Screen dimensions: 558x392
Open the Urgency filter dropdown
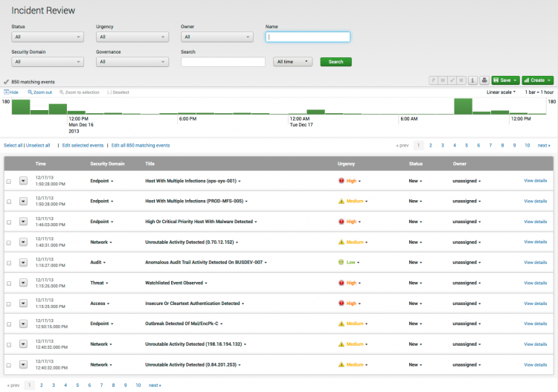tap(132, 37)
